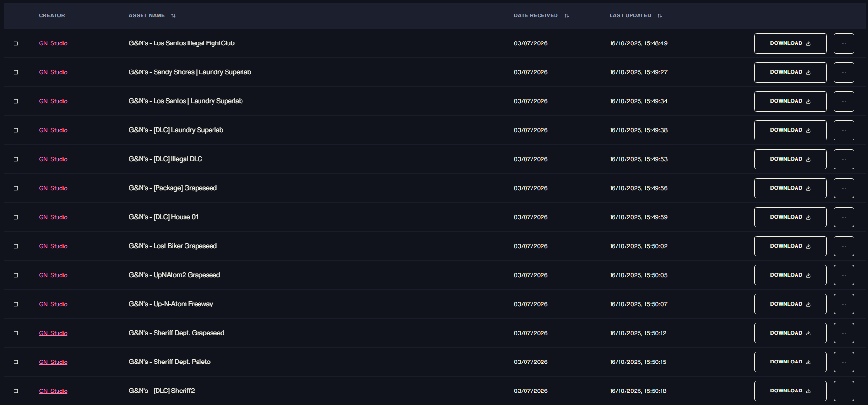
Task: Download Los Santos Illegal FightClub asset
Action: [x=790, y=43]
